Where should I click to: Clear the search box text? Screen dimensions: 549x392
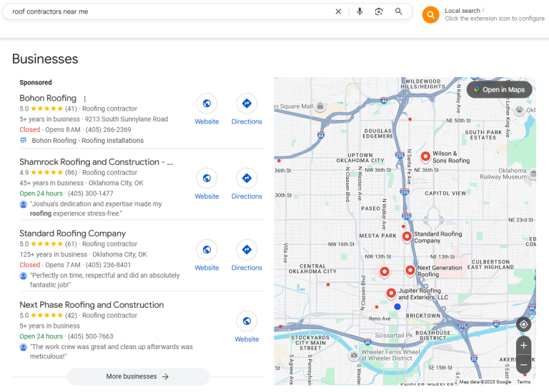[338, 11]
